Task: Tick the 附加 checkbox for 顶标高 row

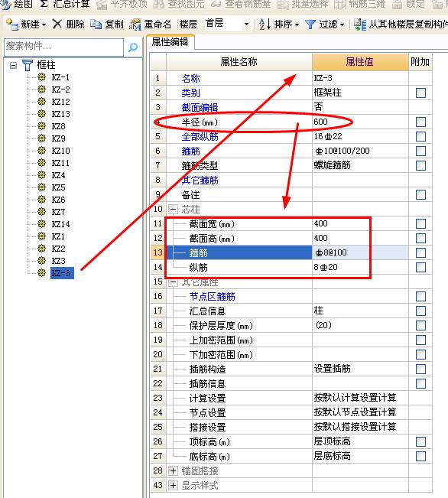Action: tap(420, 441)
